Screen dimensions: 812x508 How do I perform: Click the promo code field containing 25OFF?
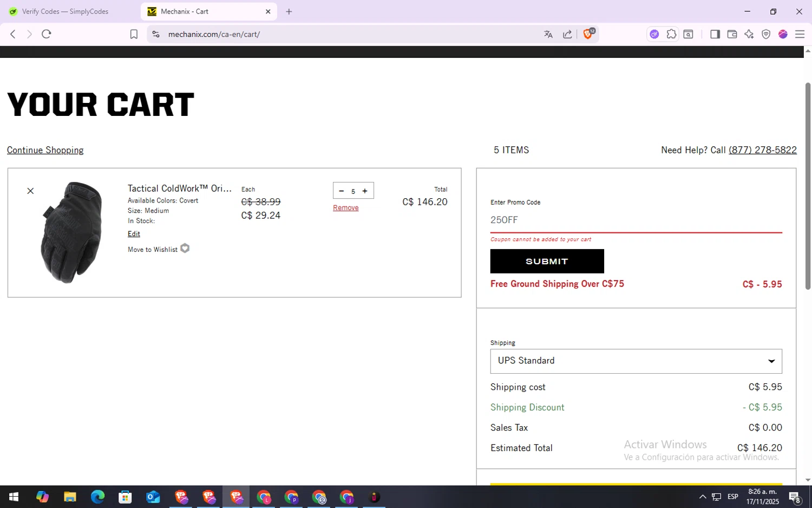click(636, 220)
